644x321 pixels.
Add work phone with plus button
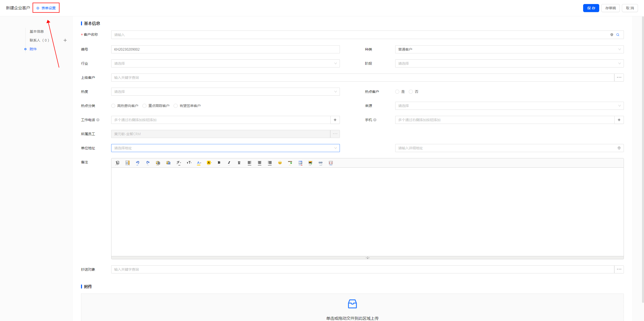click(x=335, y=120)
